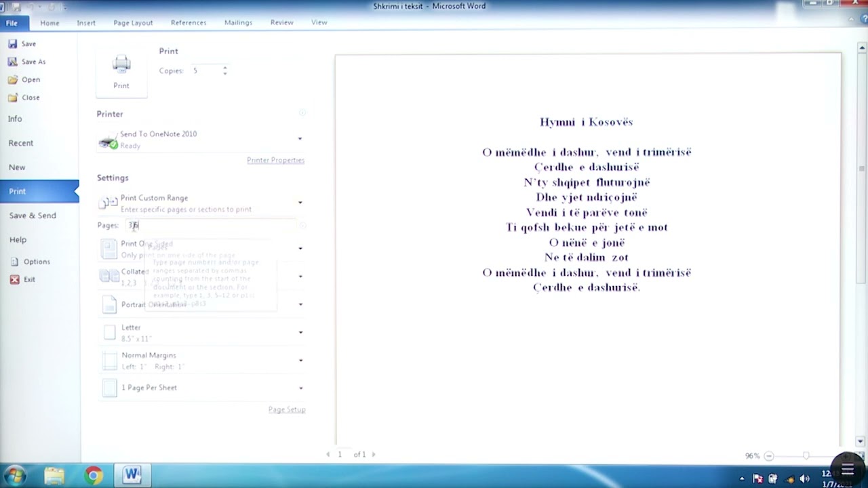Image resolution: width=868 pixels, height=488 pixels.
Task: Open the Save & Send section
Action: click(x=32, y=216)
